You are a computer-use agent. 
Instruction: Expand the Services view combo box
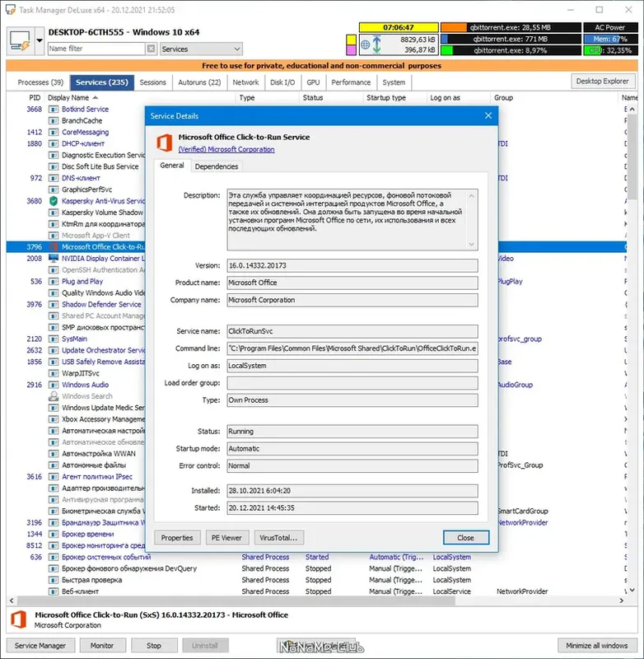pos(201,49)
